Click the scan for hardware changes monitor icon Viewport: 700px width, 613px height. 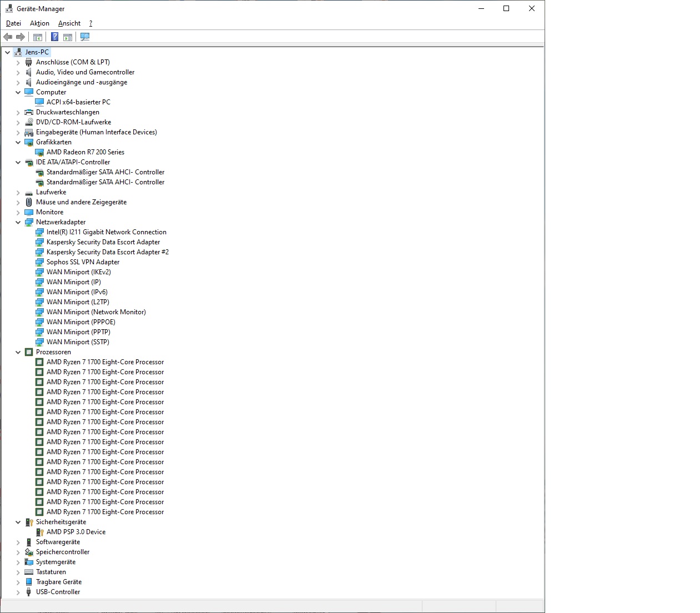85,37
